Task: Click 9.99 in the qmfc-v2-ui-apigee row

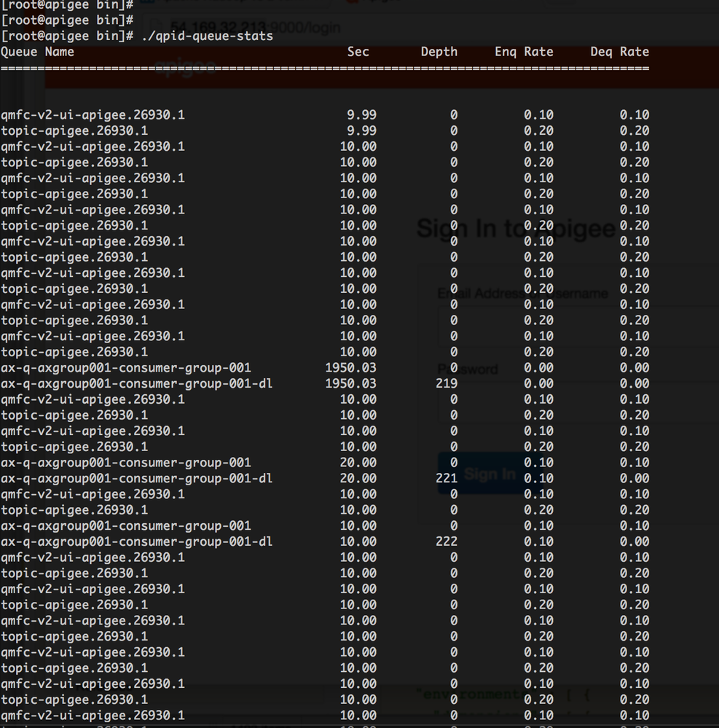Action: 361,114
